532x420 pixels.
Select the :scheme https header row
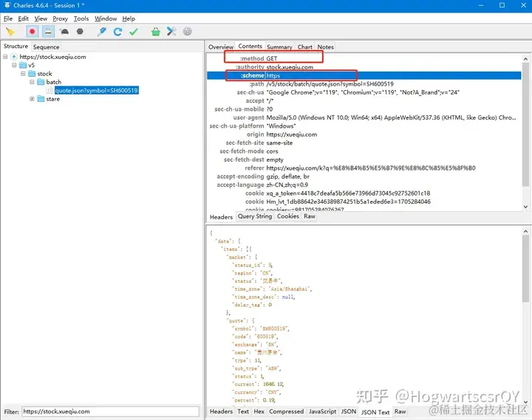point(364,75)
